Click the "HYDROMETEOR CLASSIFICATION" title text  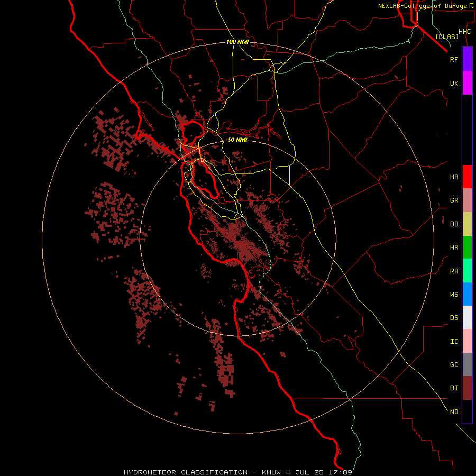[x=186, y=472]
